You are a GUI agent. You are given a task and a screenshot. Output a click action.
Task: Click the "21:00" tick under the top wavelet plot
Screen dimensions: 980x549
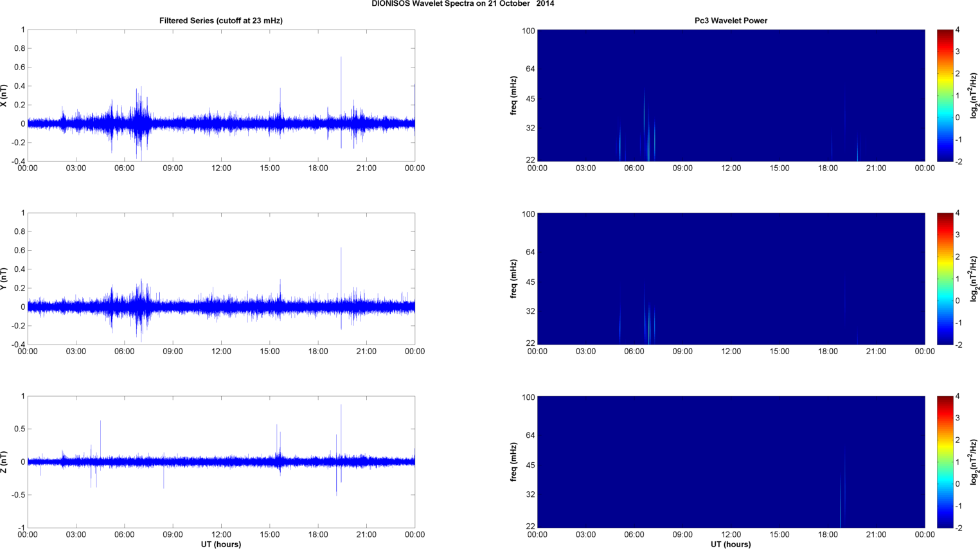click(x=876, y=168)
